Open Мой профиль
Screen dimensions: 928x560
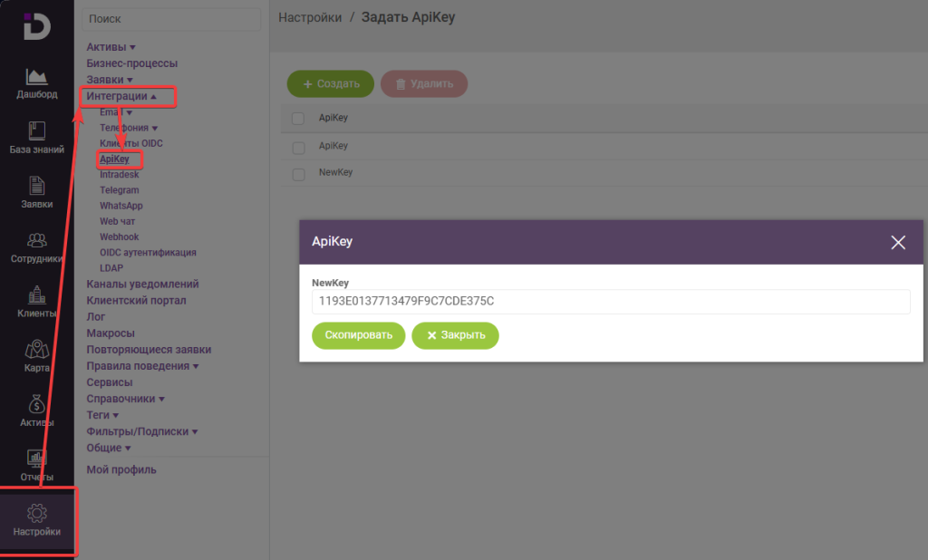click(121, 469)
